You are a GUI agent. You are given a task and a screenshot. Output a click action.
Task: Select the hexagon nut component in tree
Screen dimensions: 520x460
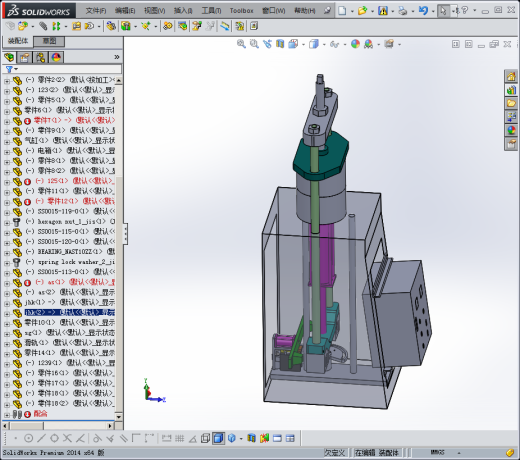click(x=71, y=222)
